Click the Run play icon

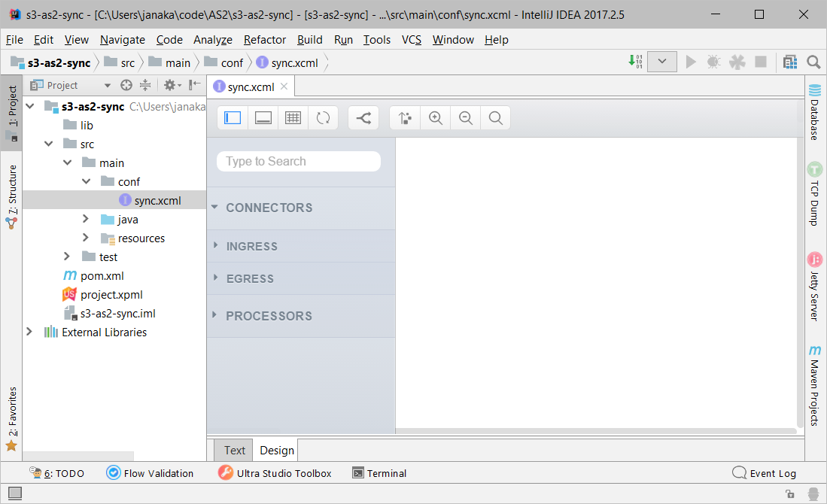click(x=690, y=62)
